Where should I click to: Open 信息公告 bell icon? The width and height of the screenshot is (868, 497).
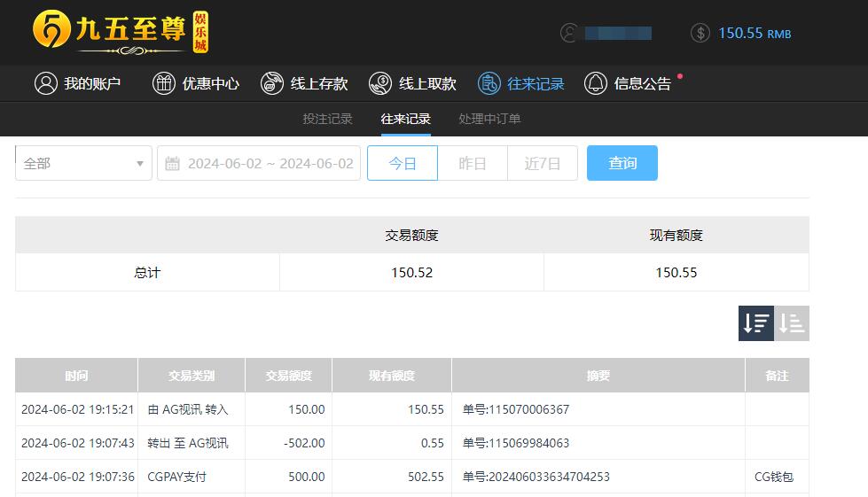[596, 83]
